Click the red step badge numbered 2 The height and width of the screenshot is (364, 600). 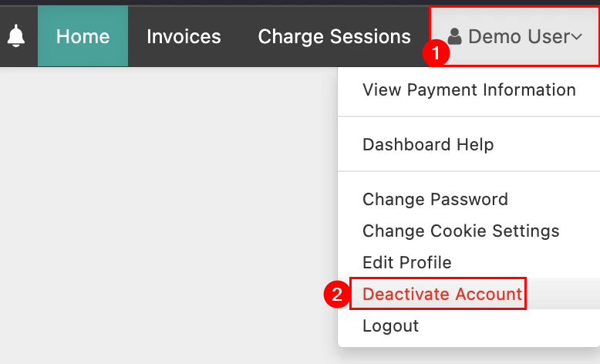[336, 295]
